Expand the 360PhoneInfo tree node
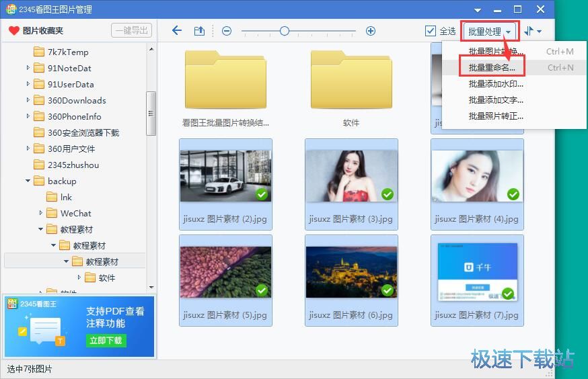Image resolution: width=588 pixels, height=379 pixels. point(28,116)
